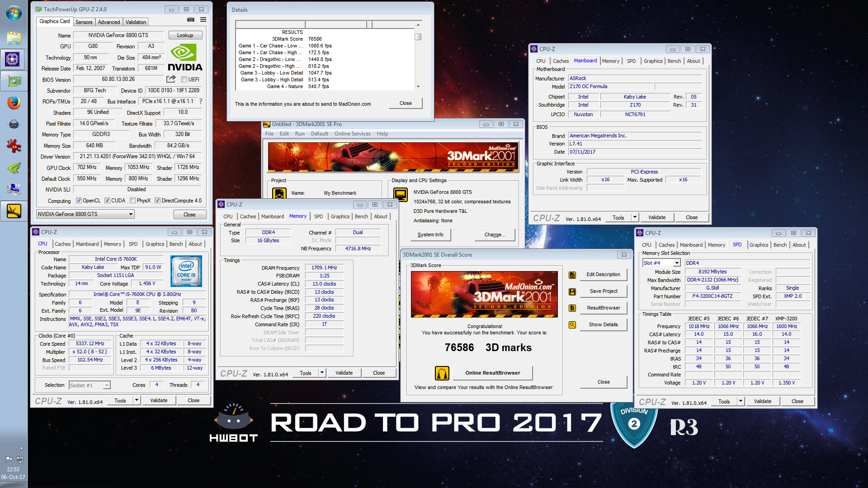Open the GPU-Z hamburger menu
Viewport: 868px width, 488px height.
203,20
